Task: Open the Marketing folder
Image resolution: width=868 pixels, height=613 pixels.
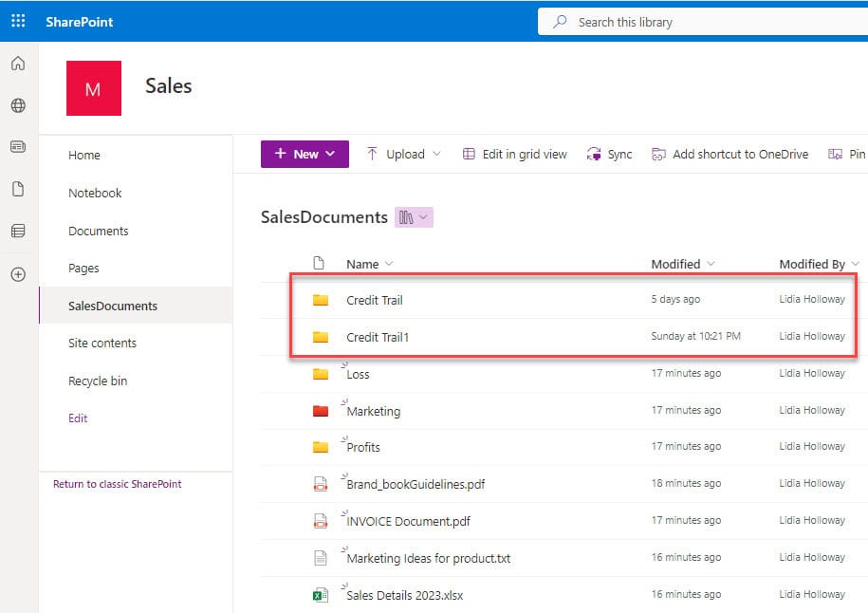Action: [373, 412]
